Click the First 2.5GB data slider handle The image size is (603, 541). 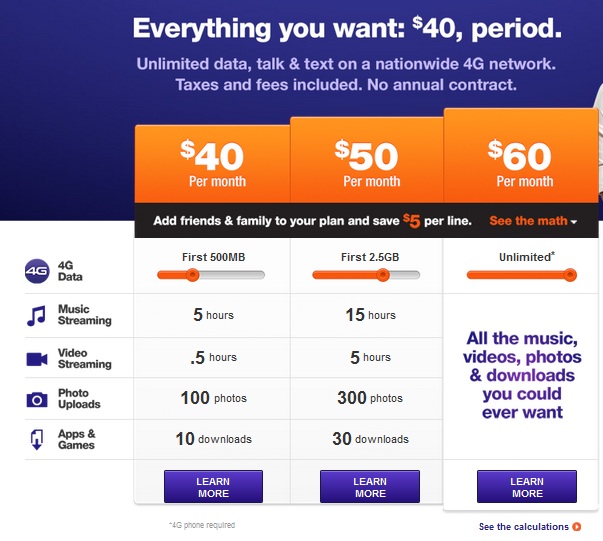383,275
